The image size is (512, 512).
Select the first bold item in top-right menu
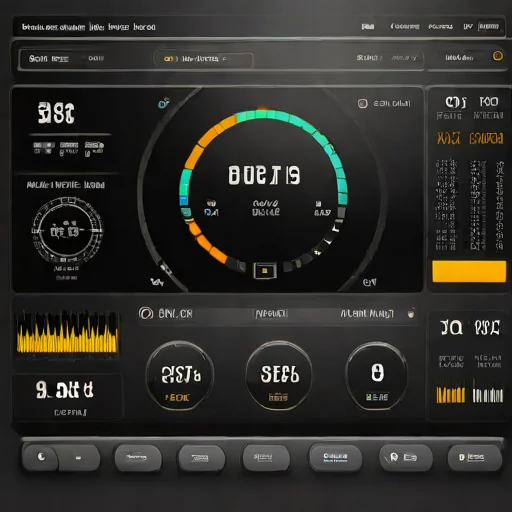click(368, 26)
